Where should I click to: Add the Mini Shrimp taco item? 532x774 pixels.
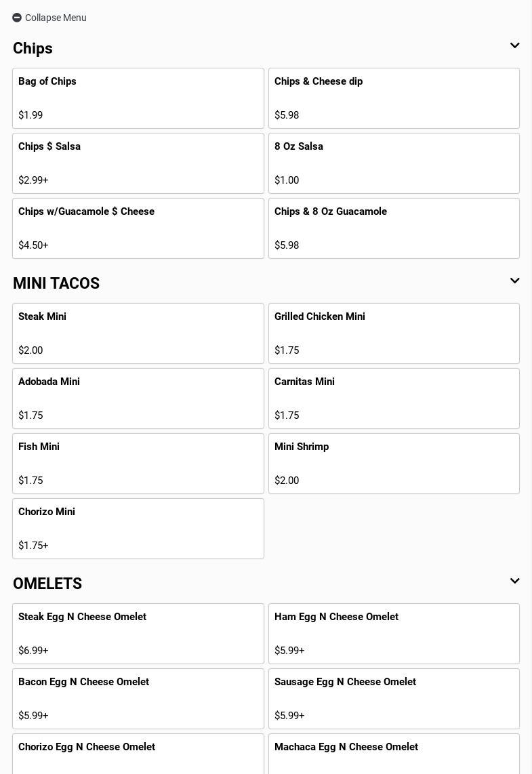click(x=394, y=464)
